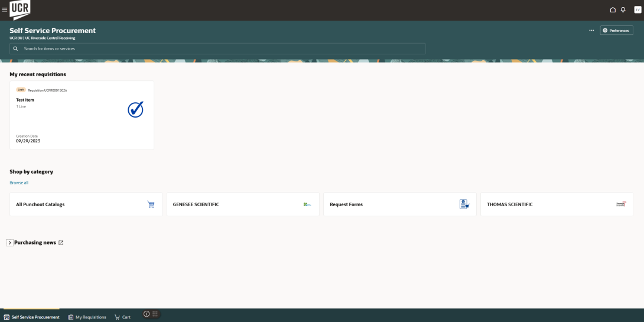Open the Cart tab
This screenshot has width=644, height=322.
[x=122, y=317]
